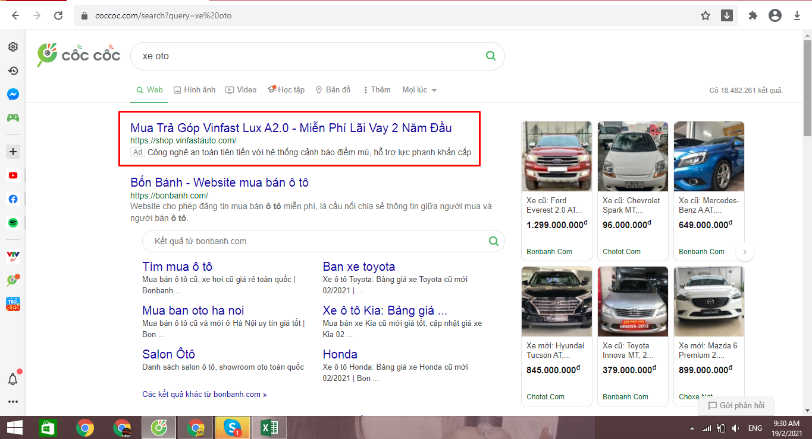This screenshot has height=439, width=812.
Task: Open Excel from the taskbar
Action: [x=269, y=428]
